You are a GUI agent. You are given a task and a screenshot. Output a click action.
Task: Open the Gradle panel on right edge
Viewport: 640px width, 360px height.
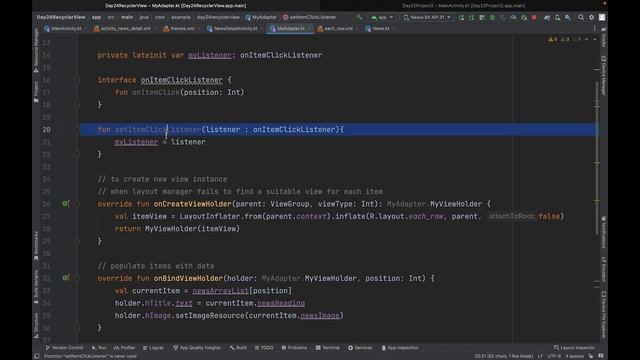603,37
